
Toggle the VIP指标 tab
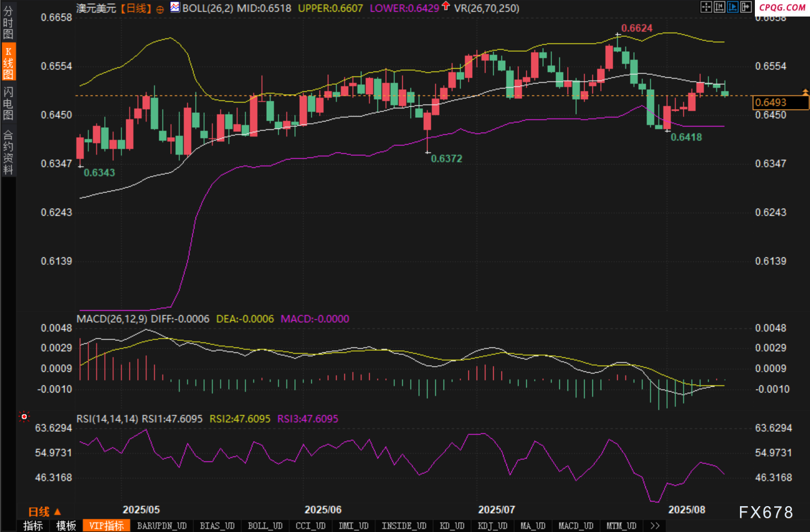[106, 526]
